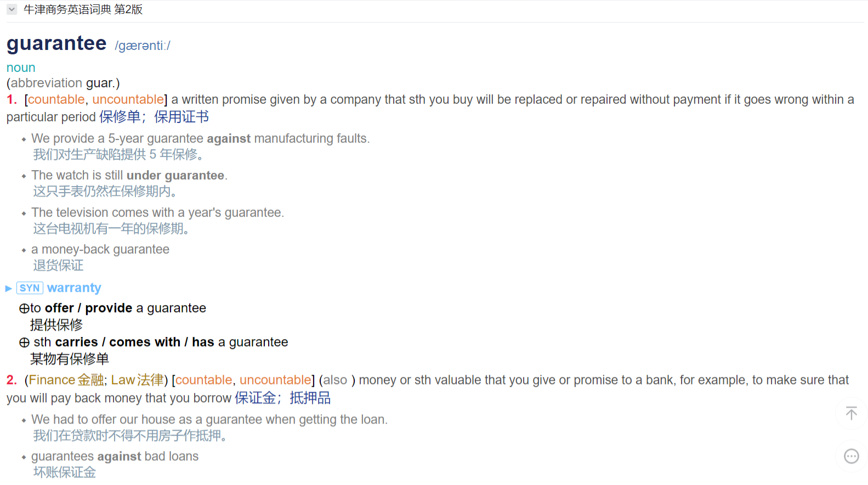Open the more options ellipsis button

coord(851,456)
